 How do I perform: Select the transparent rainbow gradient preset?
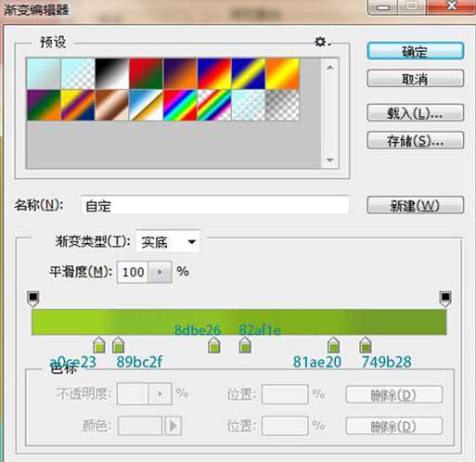coord(214,105)
